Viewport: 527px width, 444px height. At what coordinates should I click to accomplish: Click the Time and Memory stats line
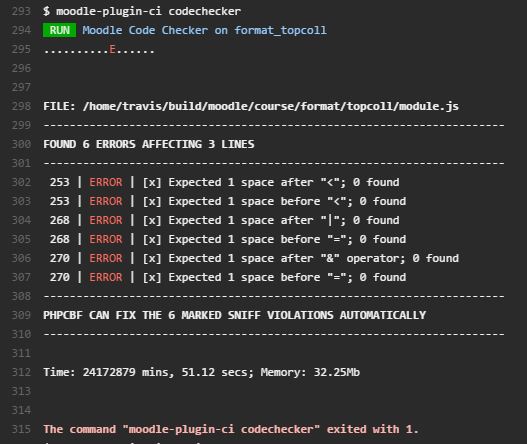(201, 372)
